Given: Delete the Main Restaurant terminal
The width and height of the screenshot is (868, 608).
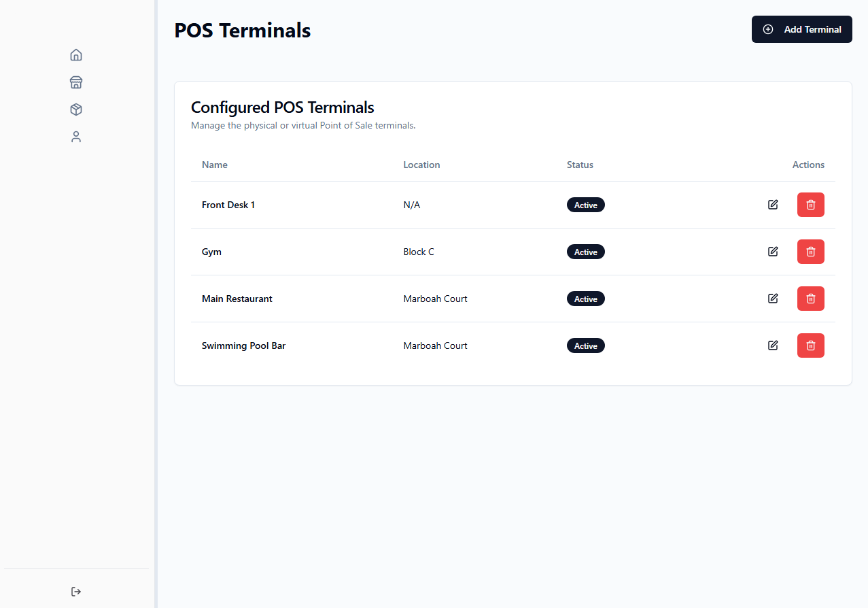Looking at the screenshot, I should coord(810,298).
